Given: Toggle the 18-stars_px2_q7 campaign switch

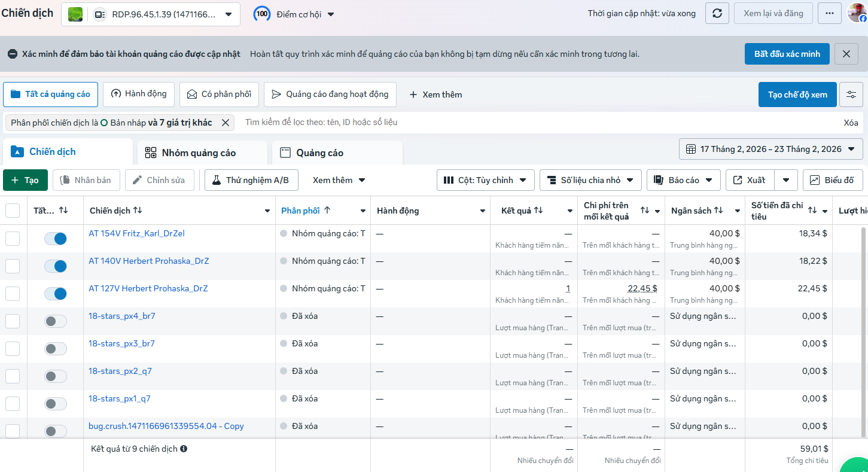Looking at the screenshot, I should coord(56,376).
